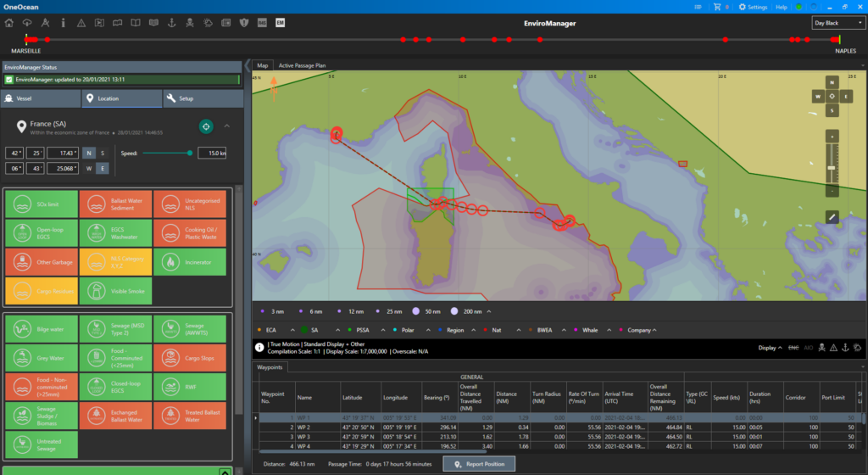Collapse the left side panel arrow
Screen dimensions: 868x475
[248, 66]
